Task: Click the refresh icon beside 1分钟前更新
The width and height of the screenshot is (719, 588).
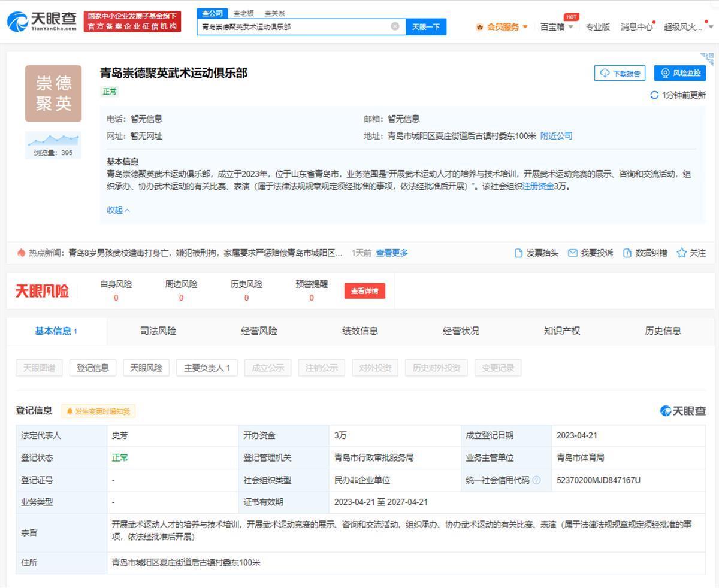Action: tap(654, 95)
